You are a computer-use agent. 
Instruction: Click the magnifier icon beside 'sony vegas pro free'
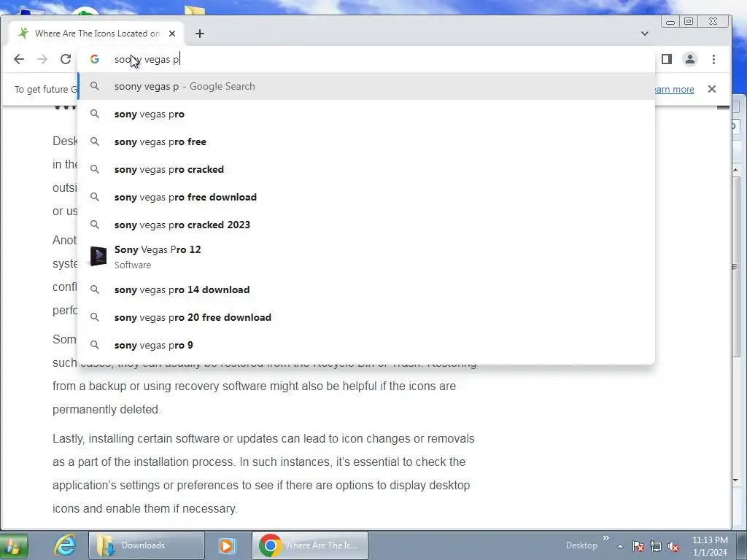(x=95, y=141)
